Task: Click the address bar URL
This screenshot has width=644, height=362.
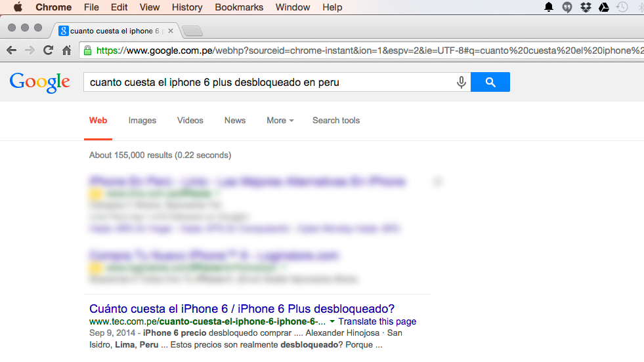Action: click(x=370, y=50)
